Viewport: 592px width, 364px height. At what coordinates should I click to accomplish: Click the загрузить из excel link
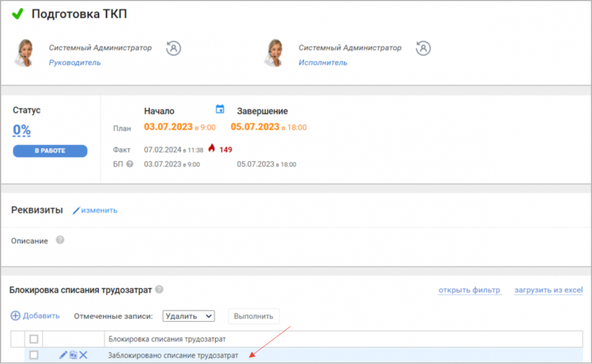(547, 289)
